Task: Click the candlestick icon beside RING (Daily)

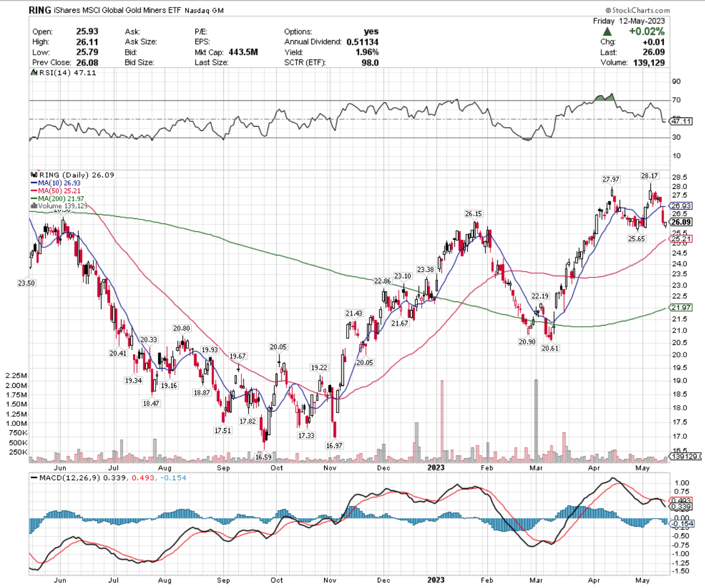Action: pos(34,175)
